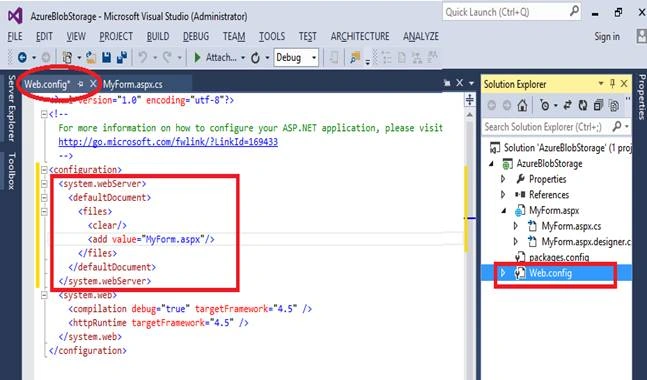Open the Server Explorer side tab
The height and width of the screenshot is (380, 647).
[12, 108]
